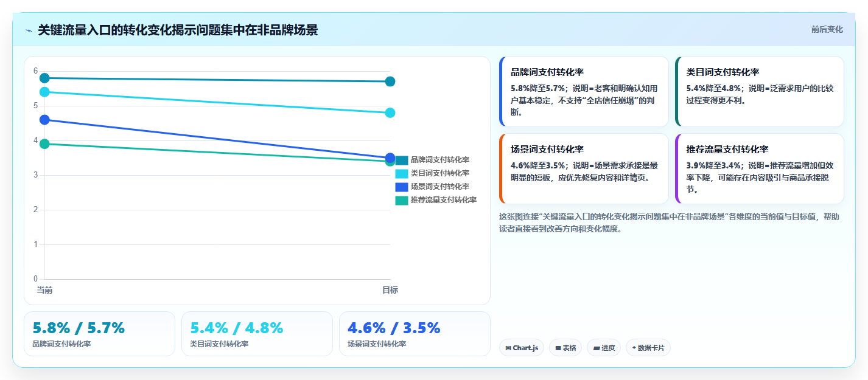Toggle 类目词支付转化率 legend color box

click(x=401, y=173)
